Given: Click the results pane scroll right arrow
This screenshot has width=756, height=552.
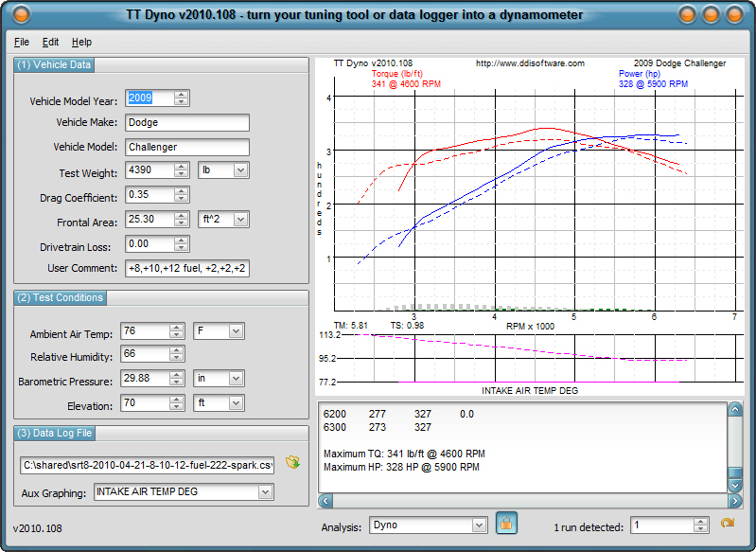Looking at the screenshot, I should pos(735,501).
